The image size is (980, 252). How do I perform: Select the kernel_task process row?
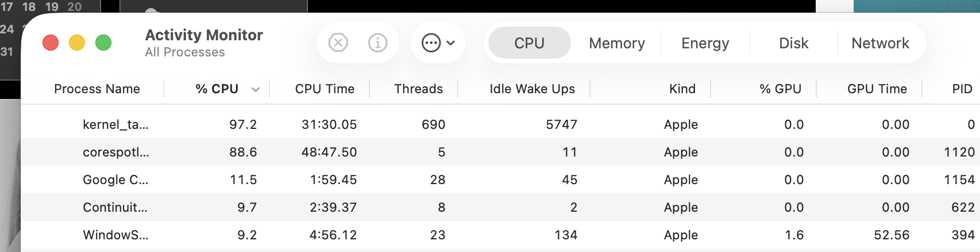[x=115, y=124]
